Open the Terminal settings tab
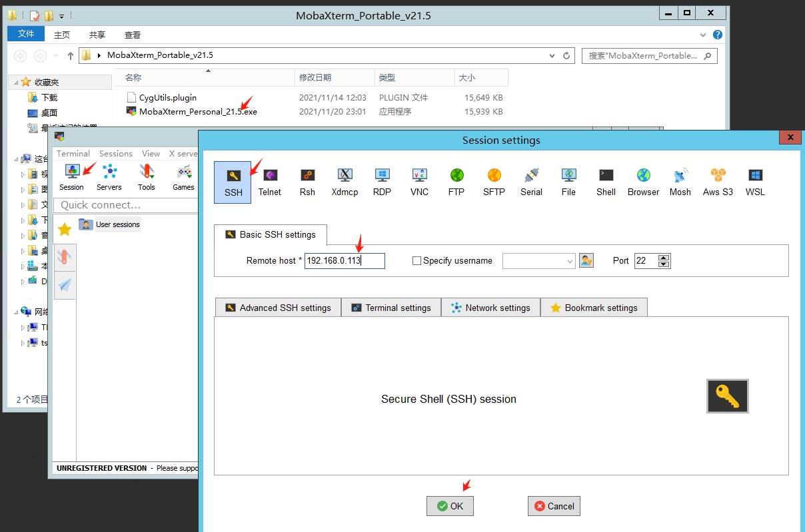 (x=391, y=308)
